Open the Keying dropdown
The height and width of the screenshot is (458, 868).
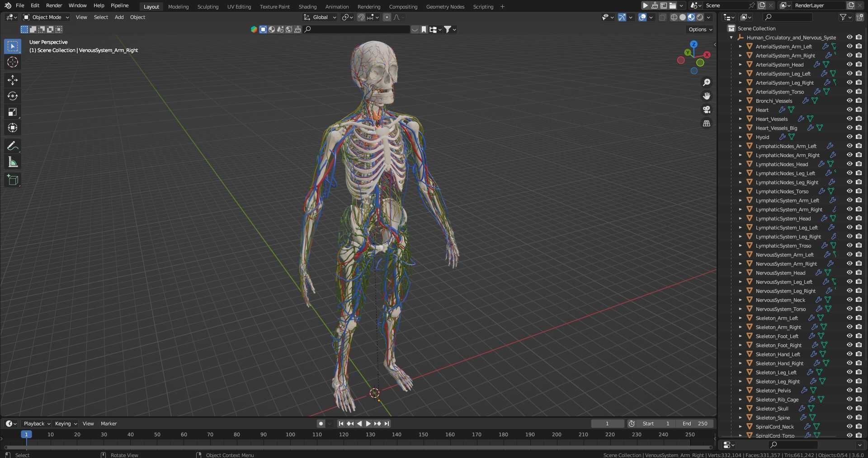coord(66,424)
